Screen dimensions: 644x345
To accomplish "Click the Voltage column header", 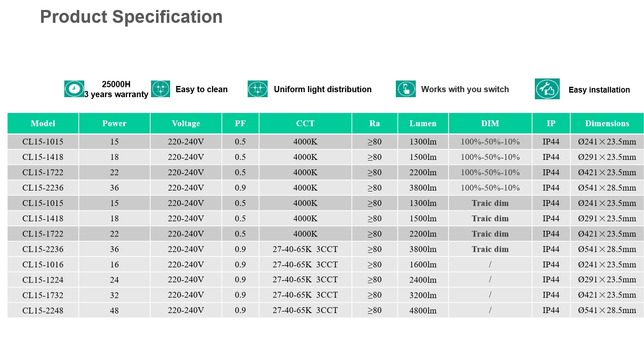I will 186,123.
